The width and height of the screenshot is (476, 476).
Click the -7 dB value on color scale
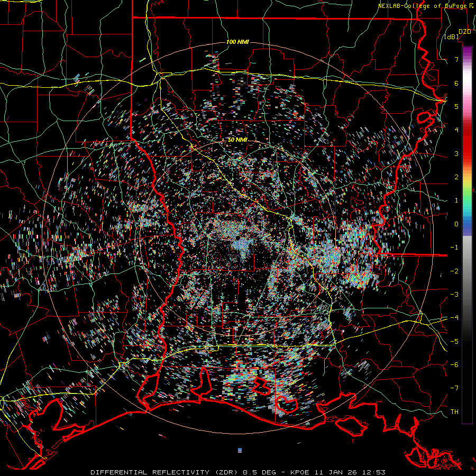click(x=454, y=388)
